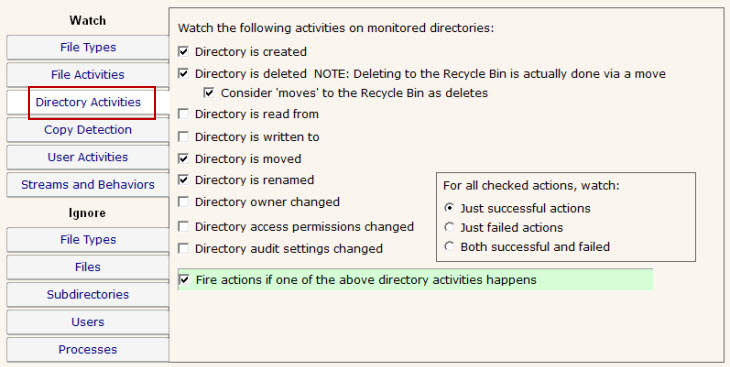730x367 pixels.
Task: Check Directory is written to
Action: 184,137
